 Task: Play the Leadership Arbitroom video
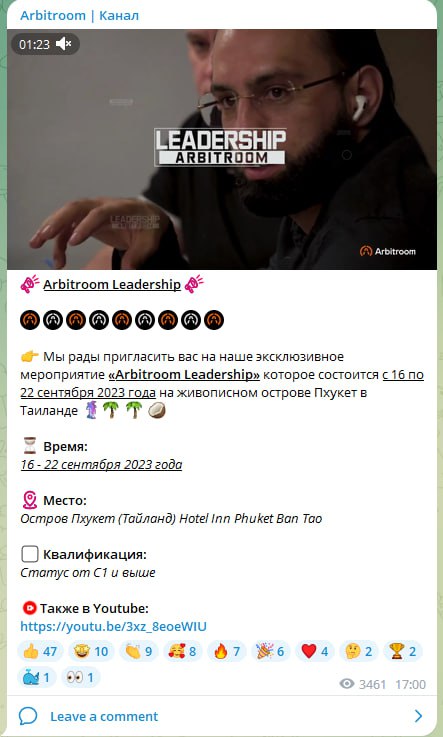point(222,149)
